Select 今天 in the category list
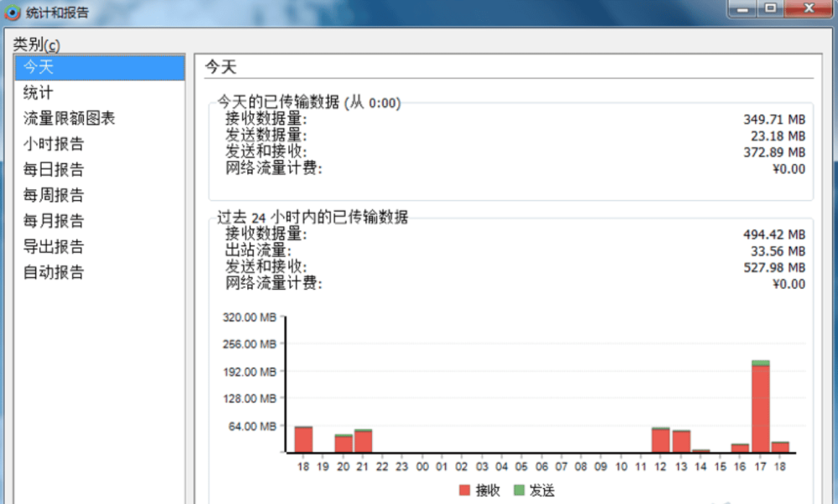Viewport: 838px width, 504px height. pyautogui.click(x=100, y=67)
